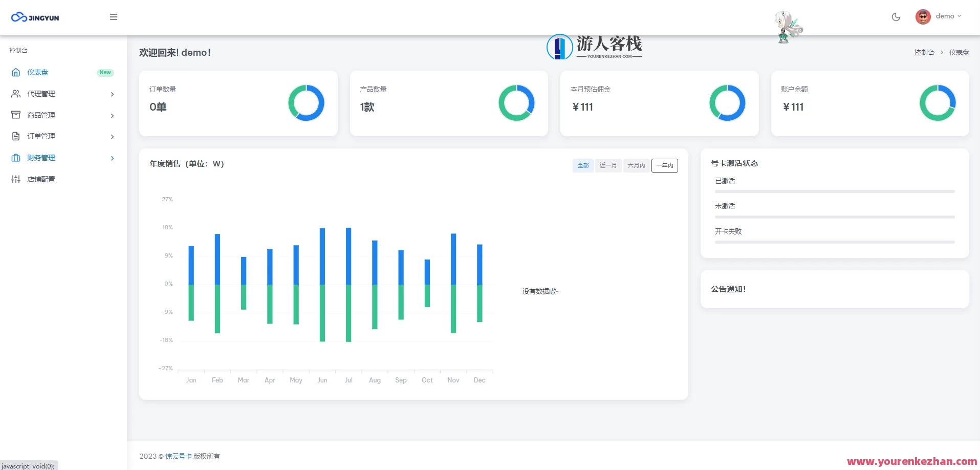Select the 代理管理 agent management icon
The height and width of the screenshot is (470, 980).
pos(15,94)
